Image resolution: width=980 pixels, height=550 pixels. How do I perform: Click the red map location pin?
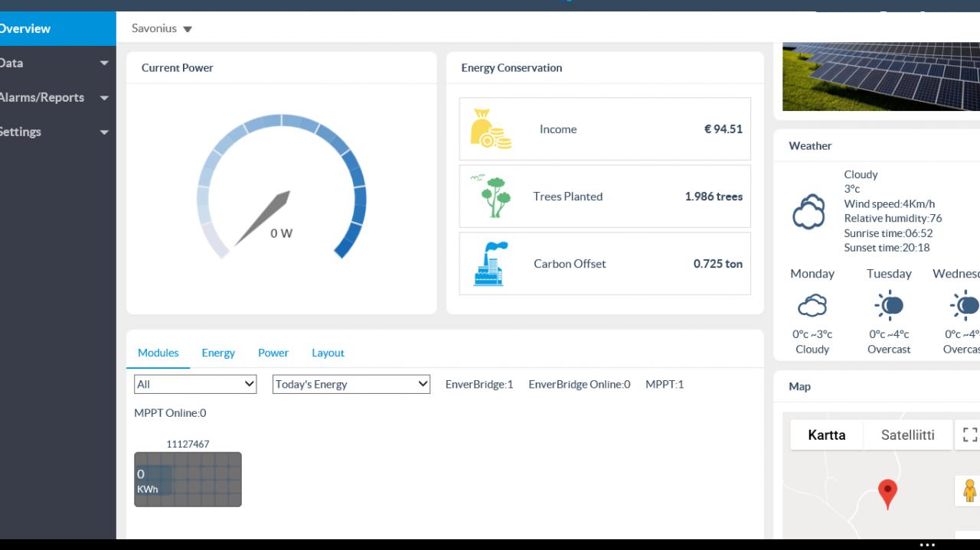(x=887, y=494)
